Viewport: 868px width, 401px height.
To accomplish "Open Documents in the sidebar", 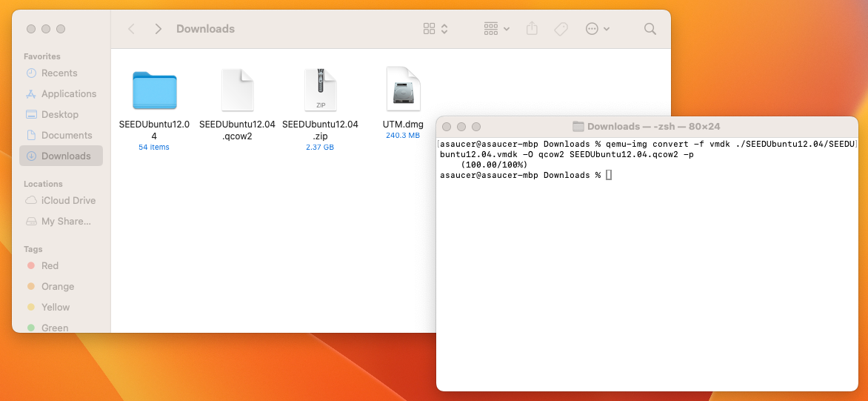I will click(67, 136).
